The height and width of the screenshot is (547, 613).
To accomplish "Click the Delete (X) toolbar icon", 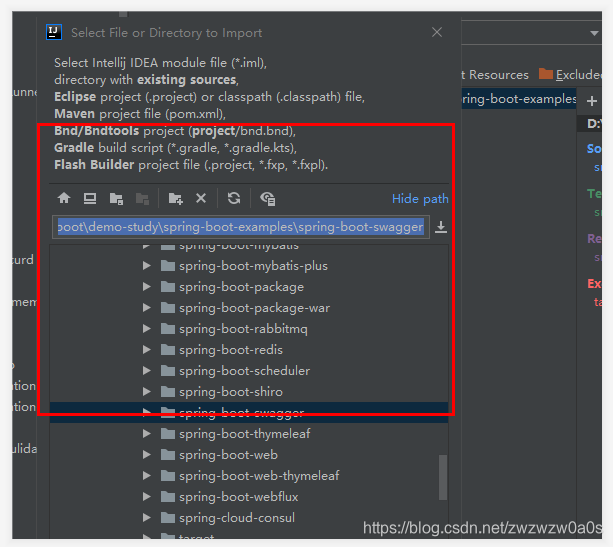I will 201,198.
